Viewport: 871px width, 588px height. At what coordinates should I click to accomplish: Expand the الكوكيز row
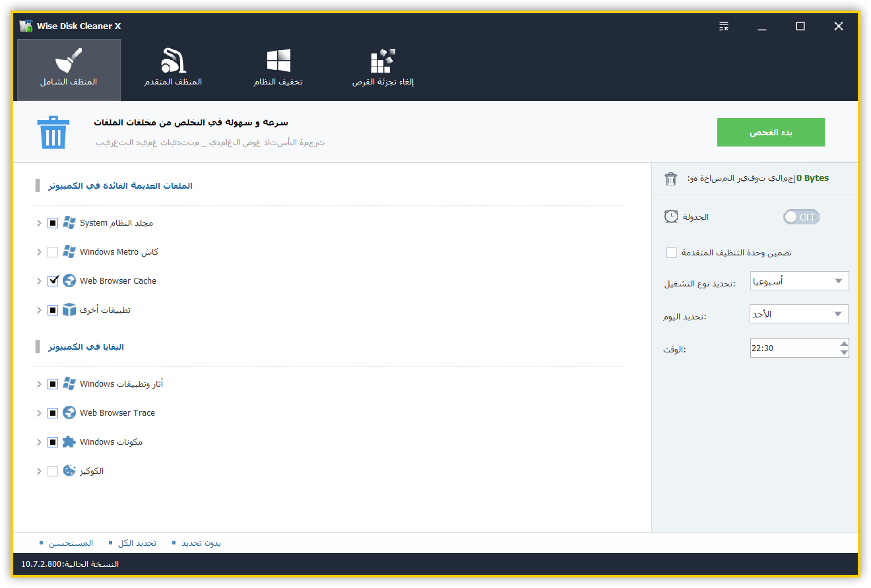(x=39, y=471)
